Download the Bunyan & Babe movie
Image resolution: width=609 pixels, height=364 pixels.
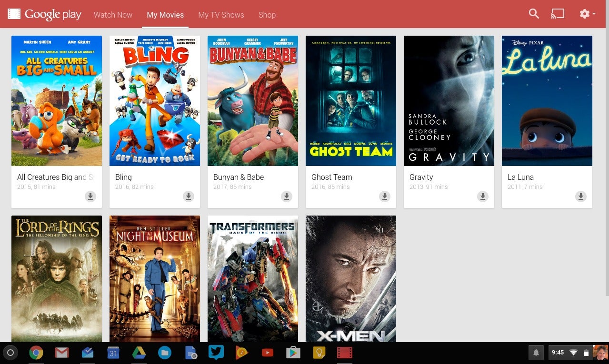(287, 197)
